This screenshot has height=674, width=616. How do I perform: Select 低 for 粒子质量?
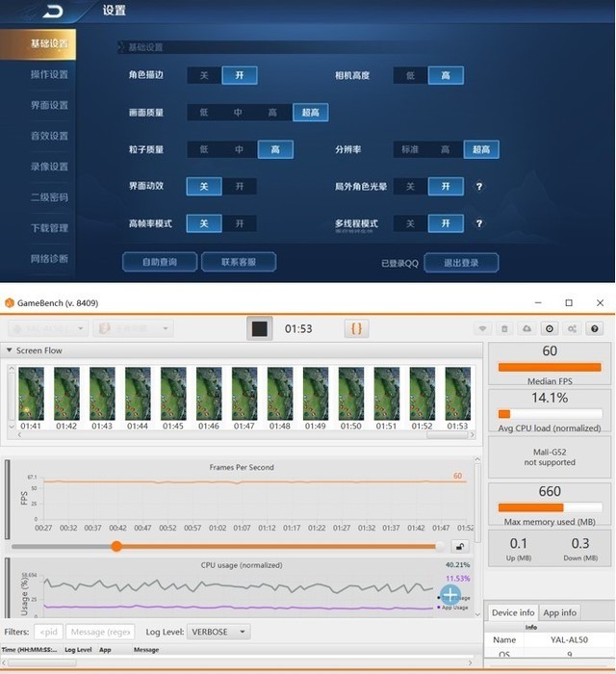coord(204,149)
